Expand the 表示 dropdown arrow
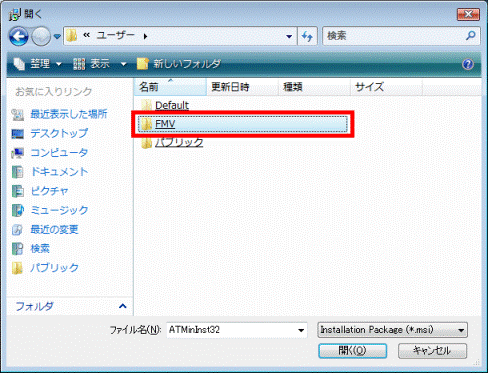Viewport: 488px width, 373px height. pyautogui.click(x=123, y=64)
